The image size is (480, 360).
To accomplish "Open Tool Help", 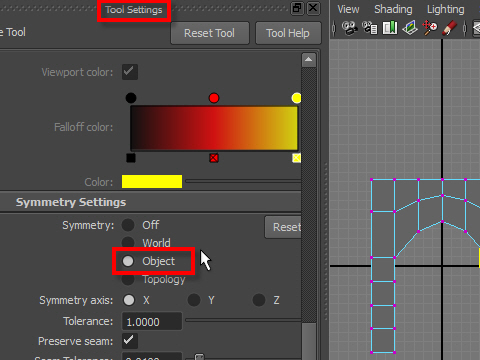I will (x=288, y=33).
